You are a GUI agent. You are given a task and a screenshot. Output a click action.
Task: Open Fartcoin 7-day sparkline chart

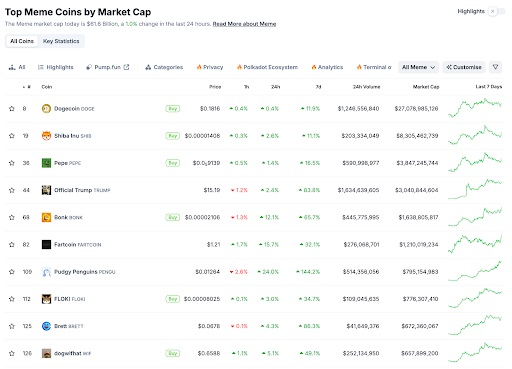(475, 244)
